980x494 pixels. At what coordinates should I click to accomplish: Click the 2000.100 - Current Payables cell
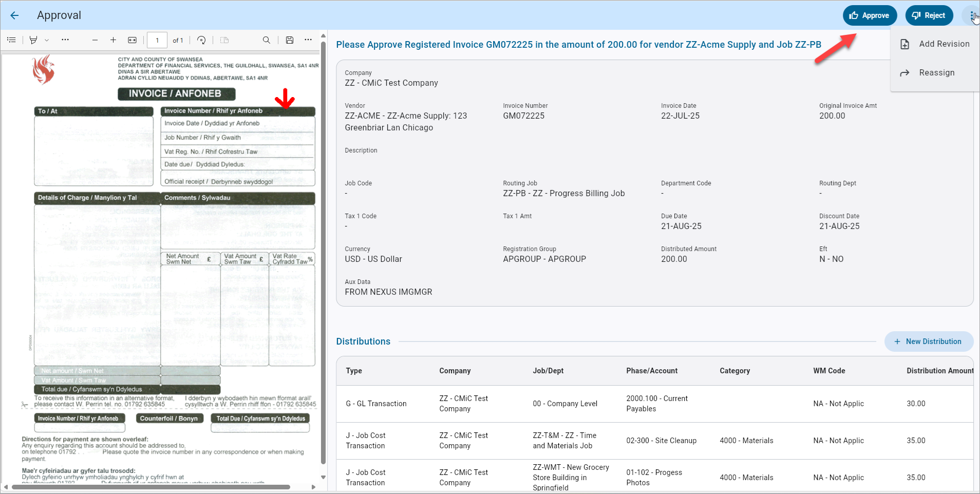coord(657,404)
